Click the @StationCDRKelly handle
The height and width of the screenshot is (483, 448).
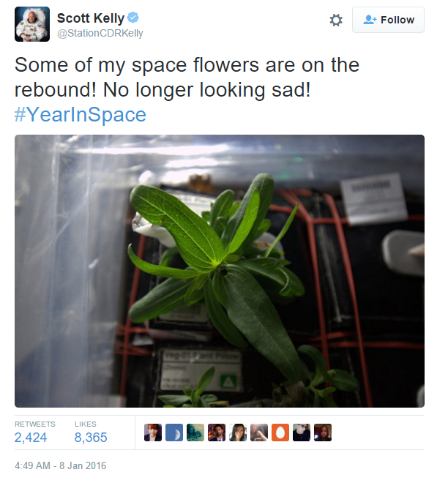click(x=100, y=33)
